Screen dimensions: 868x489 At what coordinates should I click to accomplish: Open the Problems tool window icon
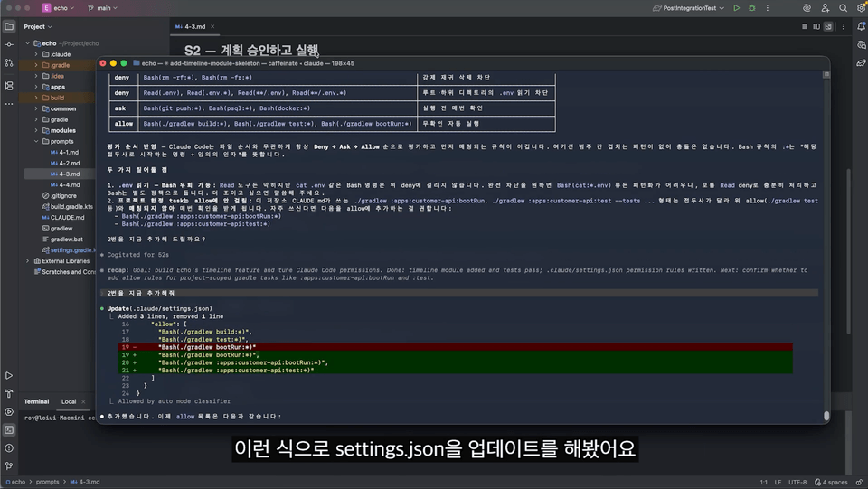[9, 448]
